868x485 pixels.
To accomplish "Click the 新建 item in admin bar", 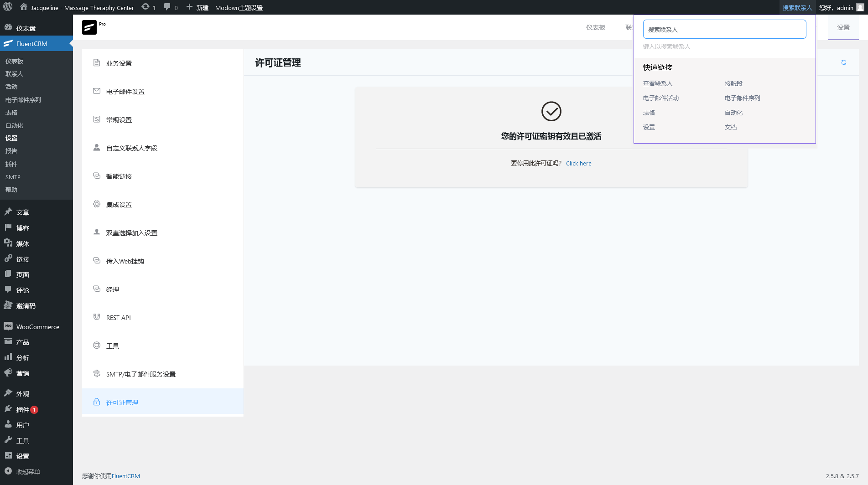I will [197, 7].
